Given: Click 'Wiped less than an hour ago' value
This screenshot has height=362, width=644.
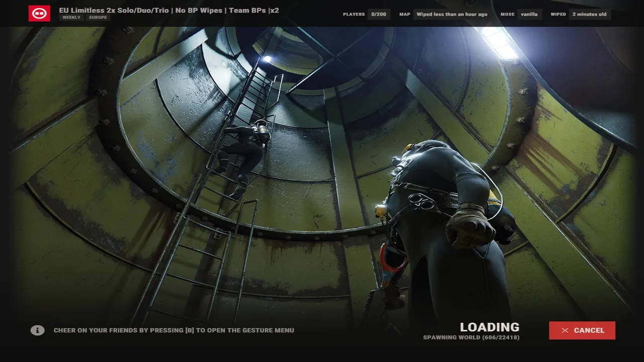Looking at the screenshot, I should (452, 14).
